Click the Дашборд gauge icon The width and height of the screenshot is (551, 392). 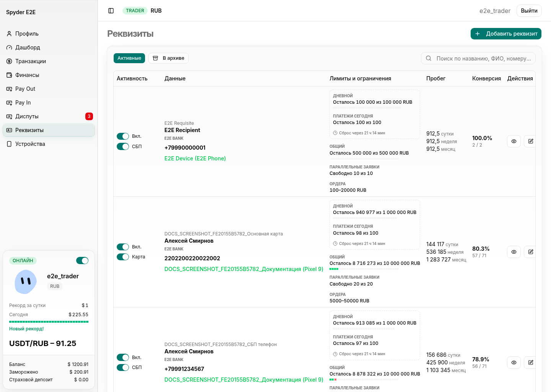(9, 47)
